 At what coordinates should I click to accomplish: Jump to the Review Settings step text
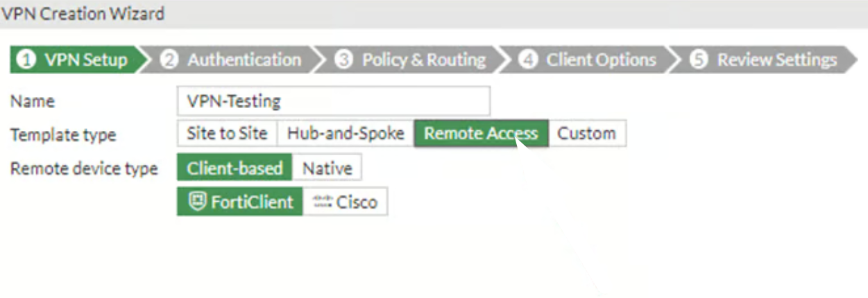click(x=777, y=60)
